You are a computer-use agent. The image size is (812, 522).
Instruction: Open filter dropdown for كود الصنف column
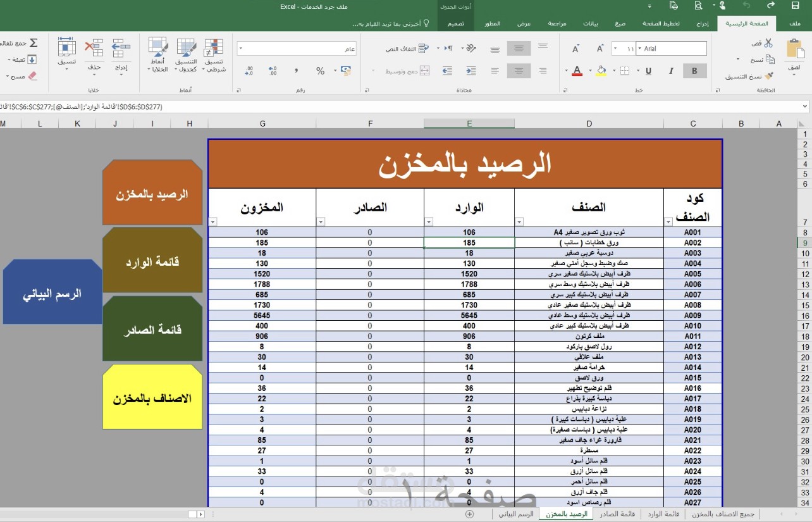pos(668,221)
